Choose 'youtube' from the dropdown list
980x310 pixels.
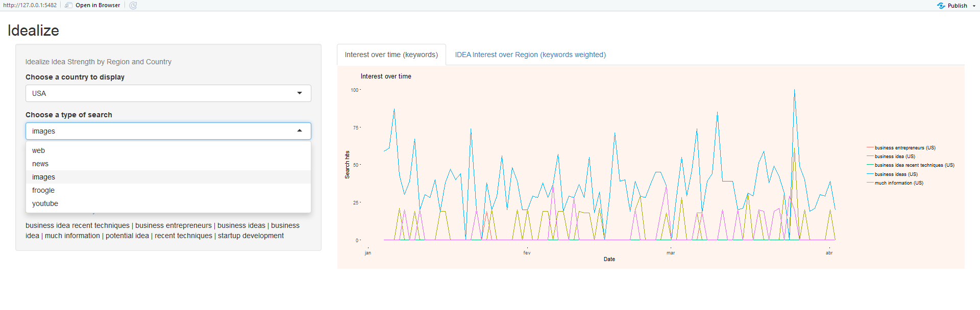pyautogui.click(x=45, y=203)
